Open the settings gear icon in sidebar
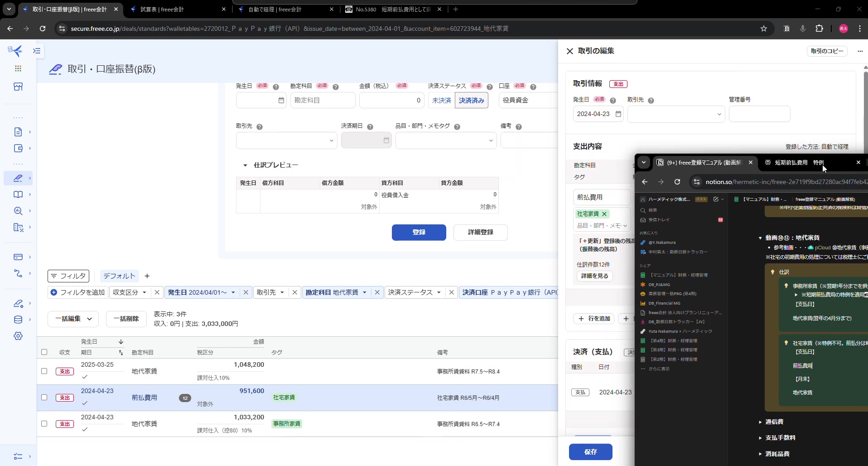 (x=18, y=336)
